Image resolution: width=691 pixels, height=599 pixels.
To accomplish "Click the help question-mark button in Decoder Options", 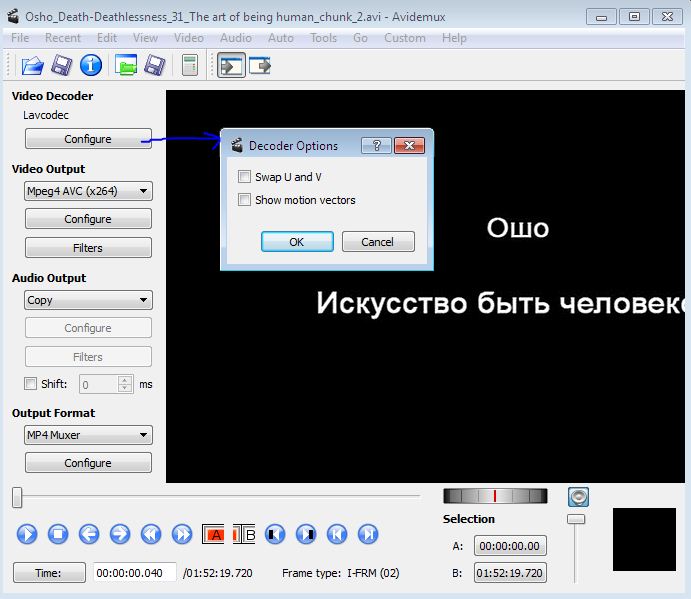I will click(376, 145).
